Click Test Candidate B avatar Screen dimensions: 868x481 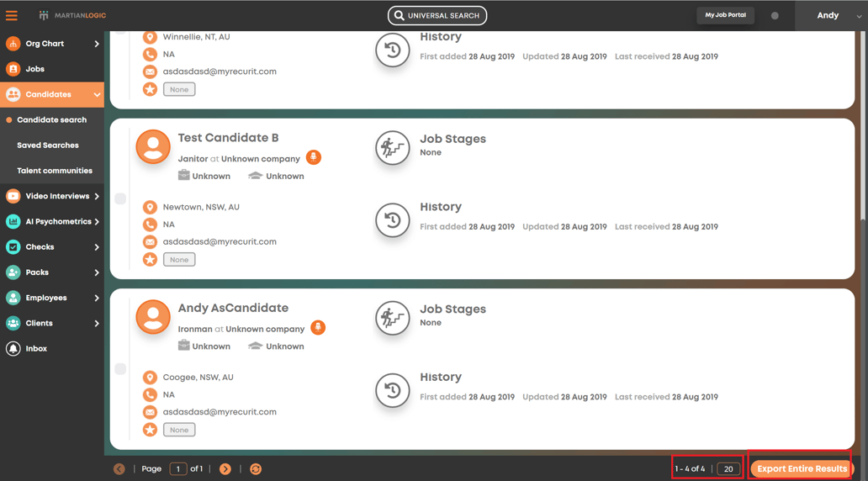153,146
